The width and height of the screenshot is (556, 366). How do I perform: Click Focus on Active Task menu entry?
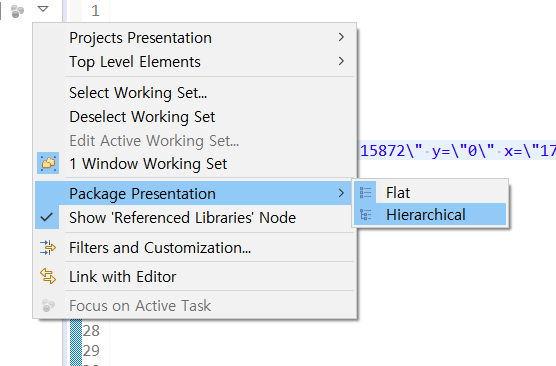pyautogui.click(x=194, y=306)
